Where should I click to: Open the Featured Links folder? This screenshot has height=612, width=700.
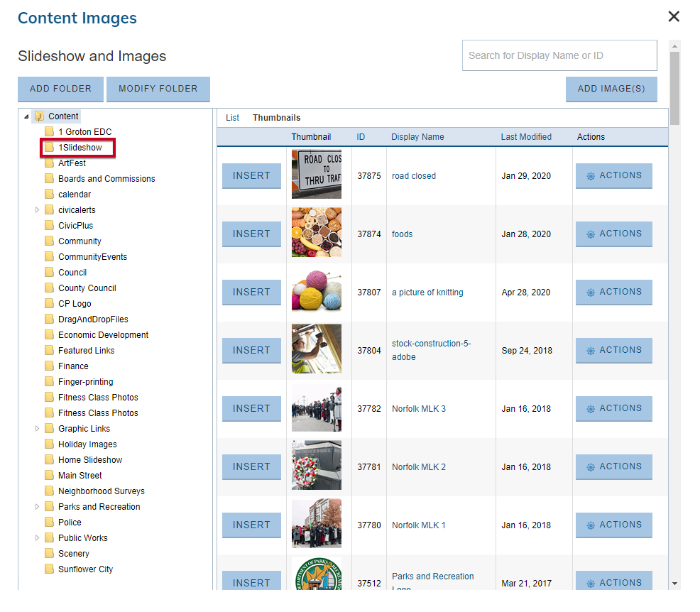86,351
